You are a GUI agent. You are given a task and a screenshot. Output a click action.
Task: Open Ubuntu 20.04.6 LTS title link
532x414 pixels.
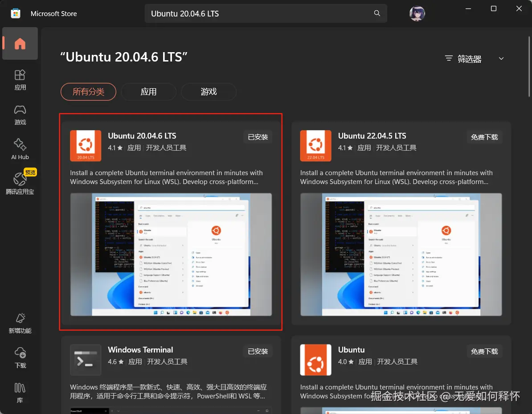142,136
